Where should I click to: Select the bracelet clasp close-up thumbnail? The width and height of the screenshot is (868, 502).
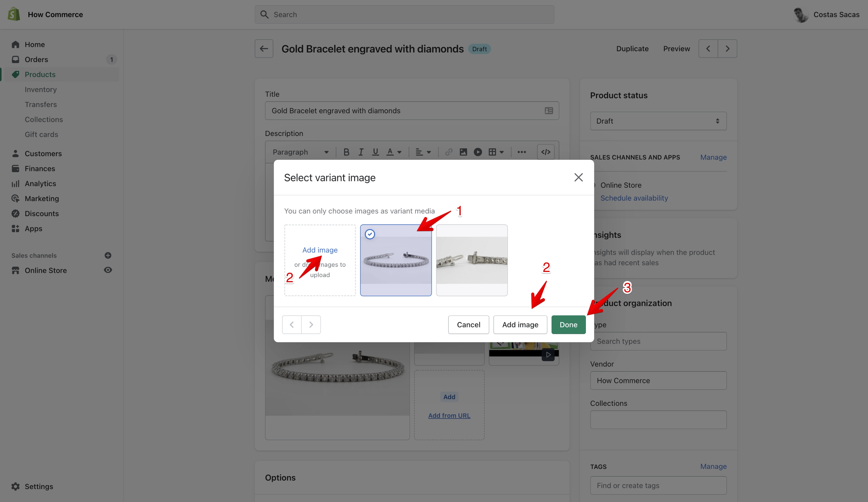[x=472, y=260]
